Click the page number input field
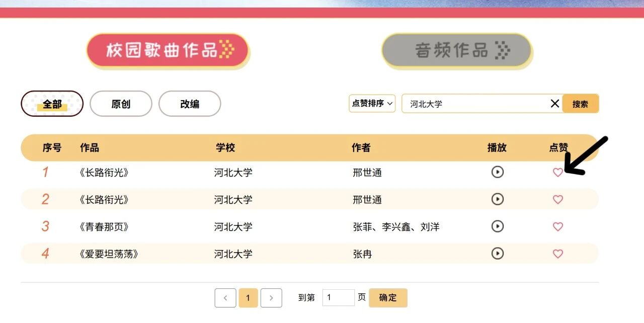 coord(338,298)
